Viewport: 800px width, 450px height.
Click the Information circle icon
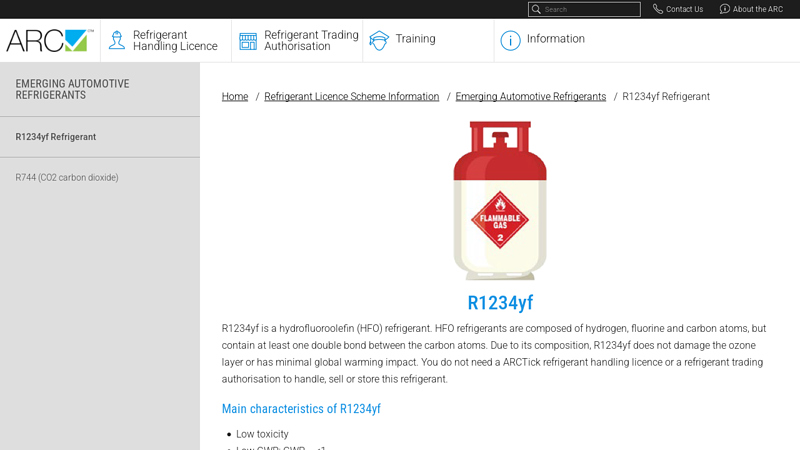(510, 40)
